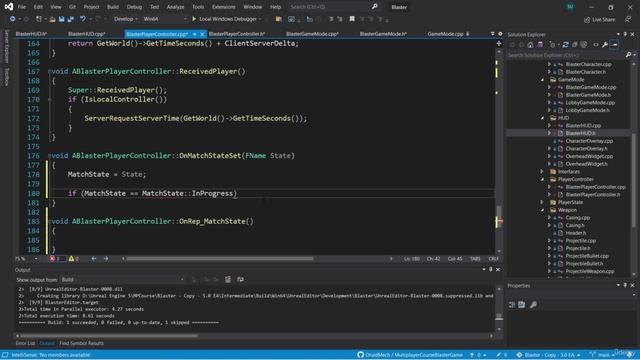Collapse the HUD folder in Solution Explorer

(542, 118)
